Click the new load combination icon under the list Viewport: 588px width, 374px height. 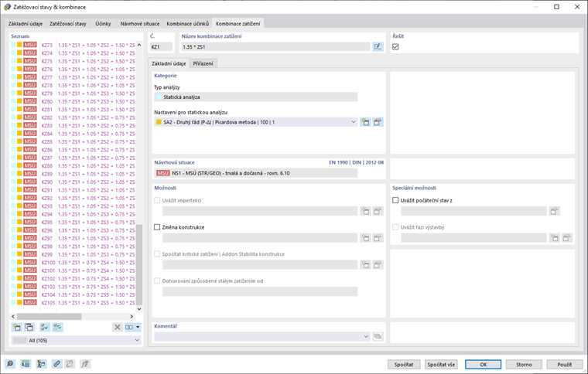pyautogui.click(x=16, y=327)
